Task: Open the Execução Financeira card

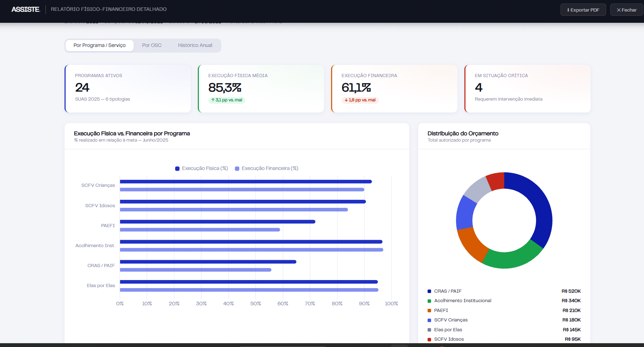Action: (x=394, y=89)
